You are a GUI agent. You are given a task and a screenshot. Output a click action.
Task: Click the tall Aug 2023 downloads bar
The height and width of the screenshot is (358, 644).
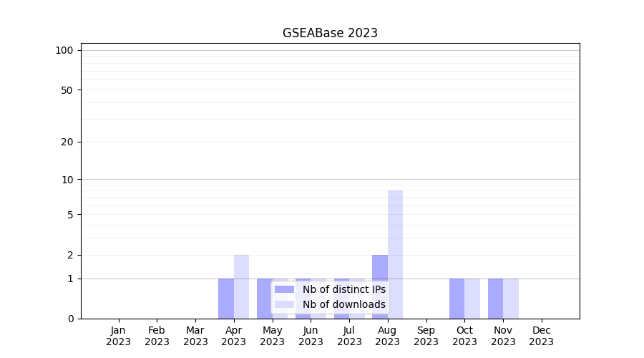pyautogui.click(x=395, y=254)
